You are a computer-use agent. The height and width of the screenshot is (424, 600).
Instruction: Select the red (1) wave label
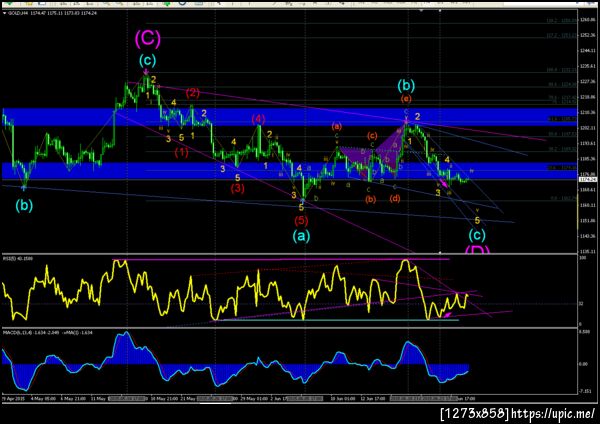pos(181,152)
